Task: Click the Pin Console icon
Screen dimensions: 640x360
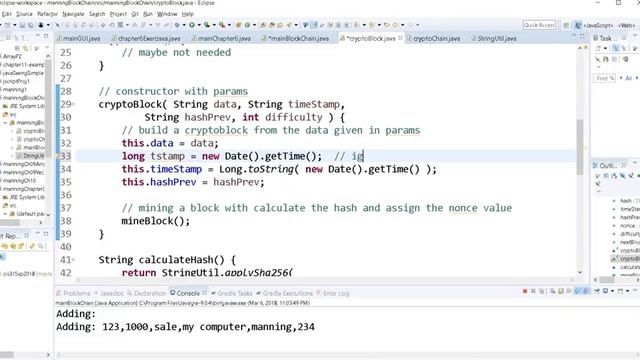Action: pos(597,291)
